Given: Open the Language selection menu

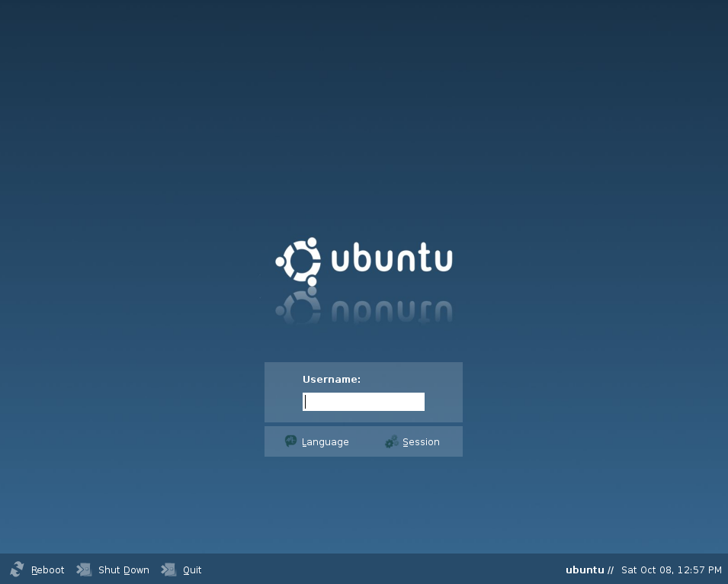Looking at the screenshot, I should click(325, 442).
